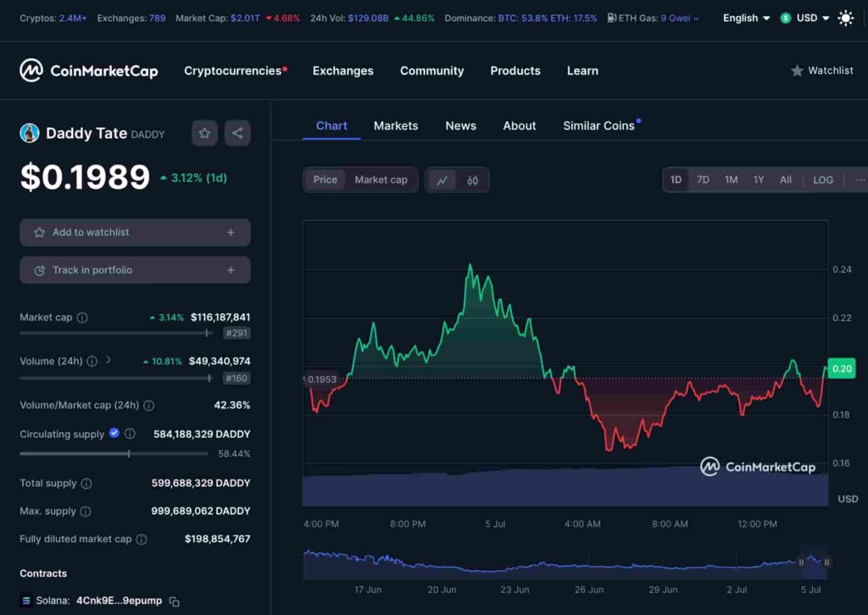The width and height of the screenshot is (868, 615).
Task: Expand the Volume (24h) chevron
Action: coord(108,360)
